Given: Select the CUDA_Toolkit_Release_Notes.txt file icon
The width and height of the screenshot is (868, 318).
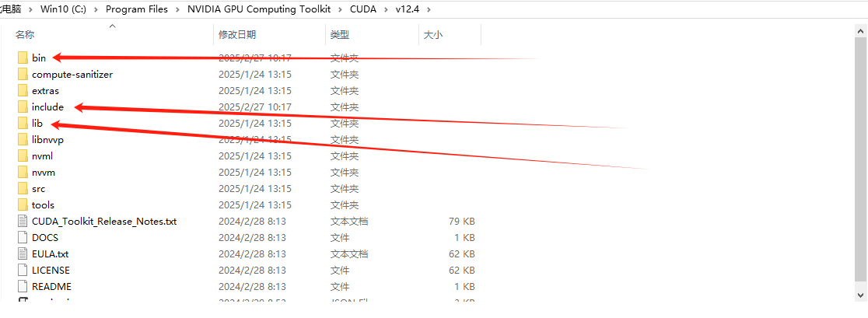Looking at the screenshot, I should (23, 221).
